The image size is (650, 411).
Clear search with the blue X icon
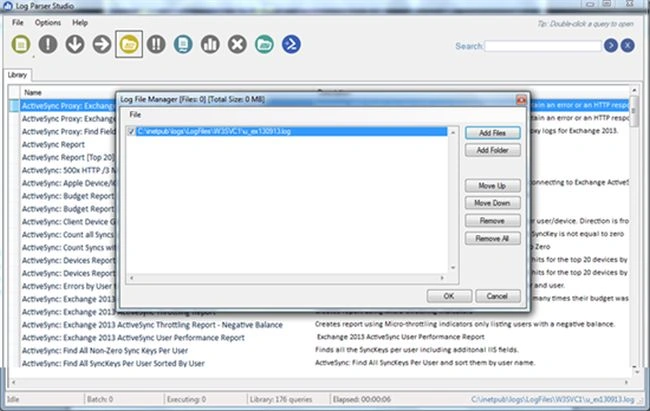pyautogui.click(x=628, y=45)
